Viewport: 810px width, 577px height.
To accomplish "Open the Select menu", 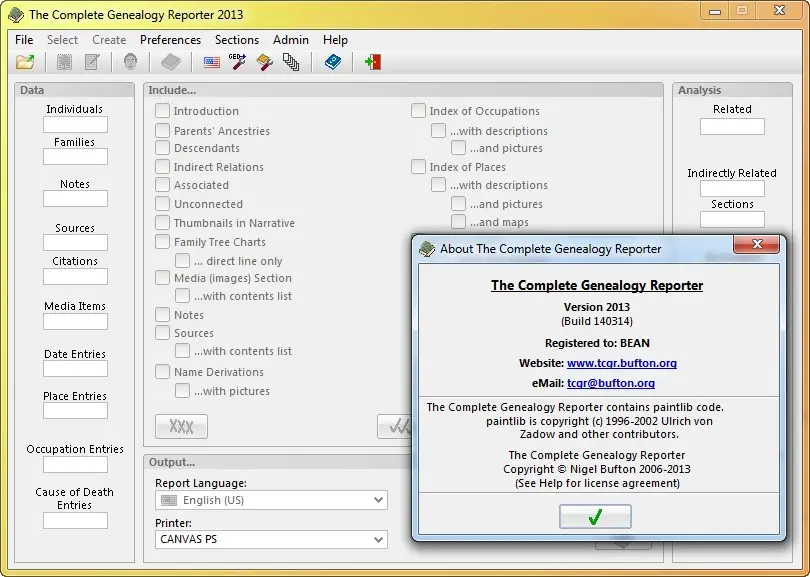I will tap(63, 40).
